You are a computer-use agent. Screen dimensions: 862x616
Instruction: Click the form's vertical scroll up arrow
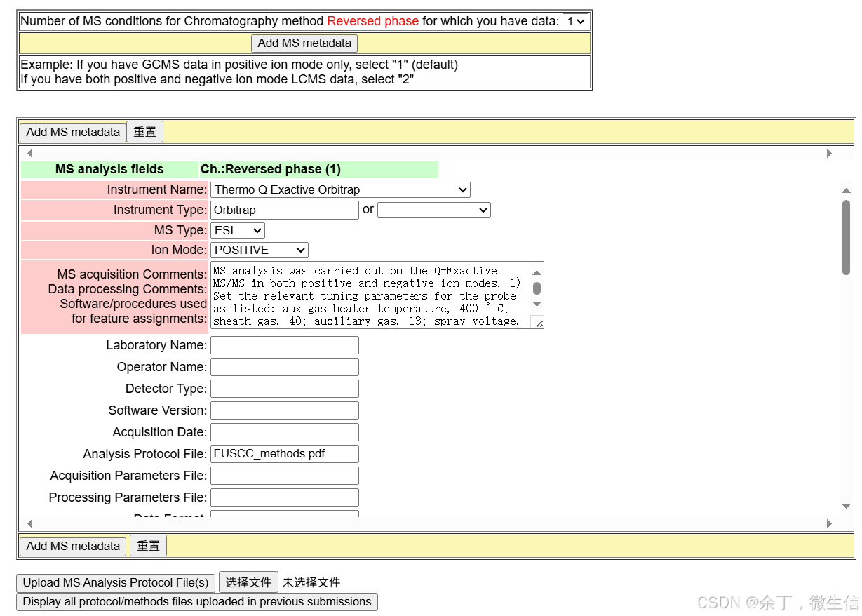[846, 189]
